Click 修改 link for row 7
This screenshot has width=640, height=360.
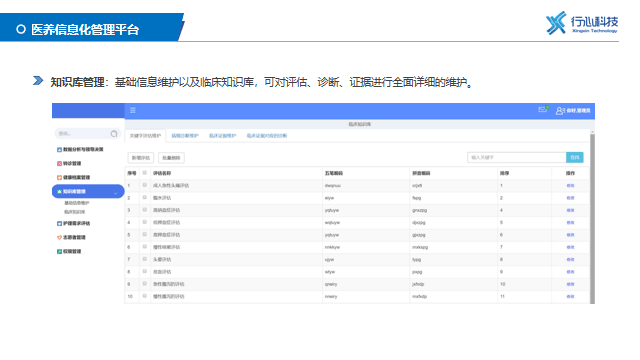pyautogui.click(x=570, y=260)
